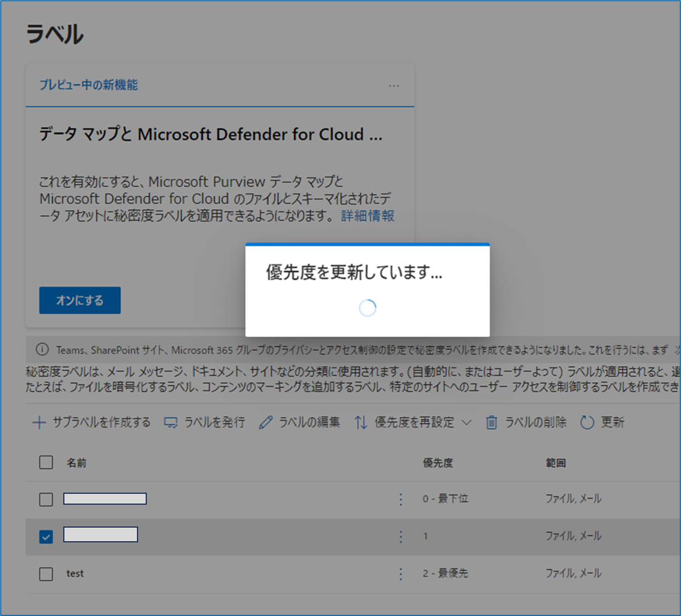
Task: Open the 詳細情報 link
Action: [368, 216]
